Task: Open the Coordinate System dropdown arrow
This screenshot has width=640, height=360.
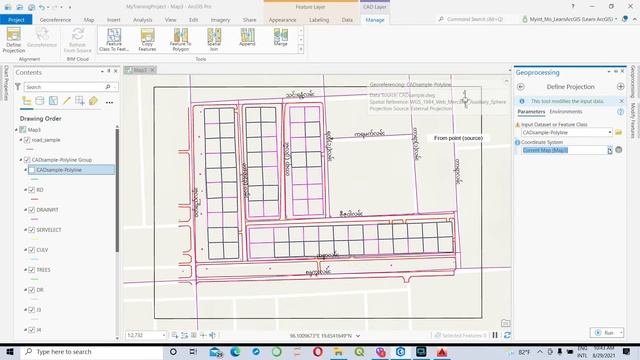Action: pyautogui.click(x=610, y=150)
